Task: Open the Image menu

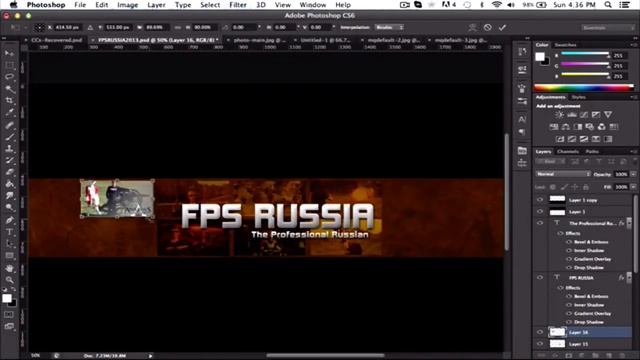Action: (x=127, y=5)
